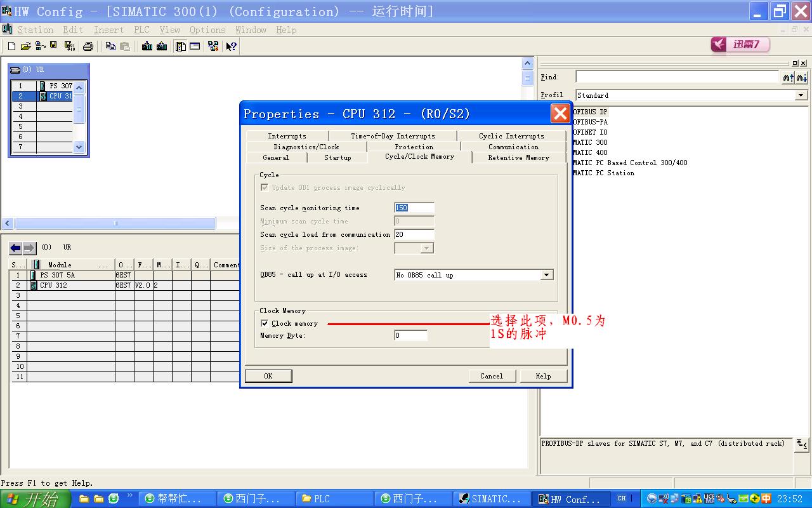Click the CH language indicator on taskbar
This screenshot has width=812, height=508.
point(622,498)
